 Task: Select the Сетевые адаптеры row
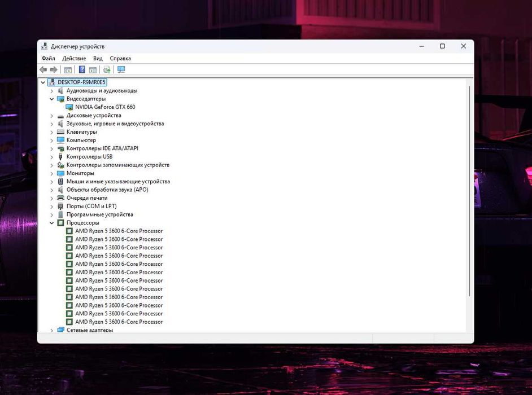click(x=90, y=330)
